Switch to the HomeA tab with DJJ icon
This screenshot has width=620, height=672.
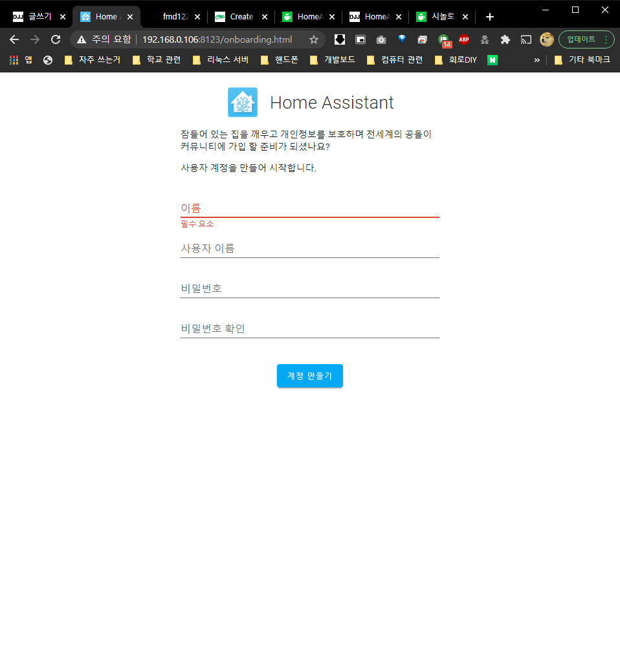(x=376, y=17)
